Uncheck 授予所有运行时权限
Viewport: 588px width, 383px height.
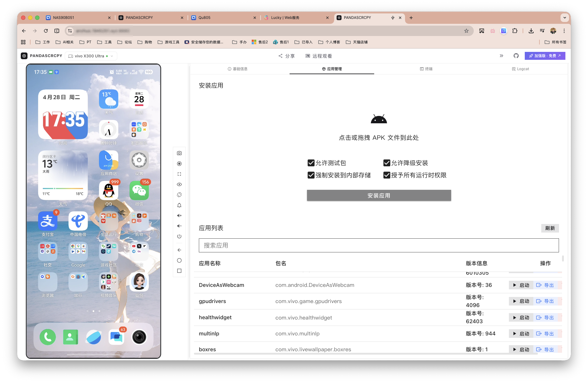click(387, 175)
